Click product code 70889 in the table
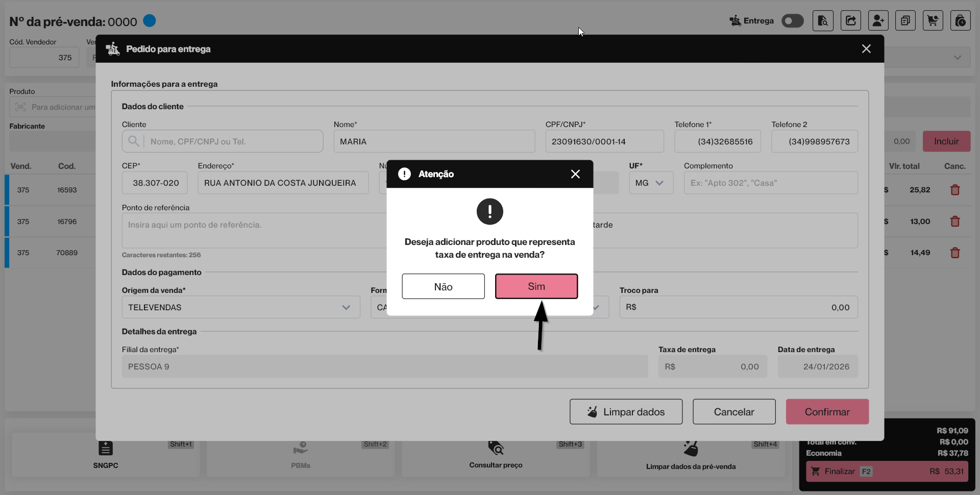980x495 pixels. 67,253
